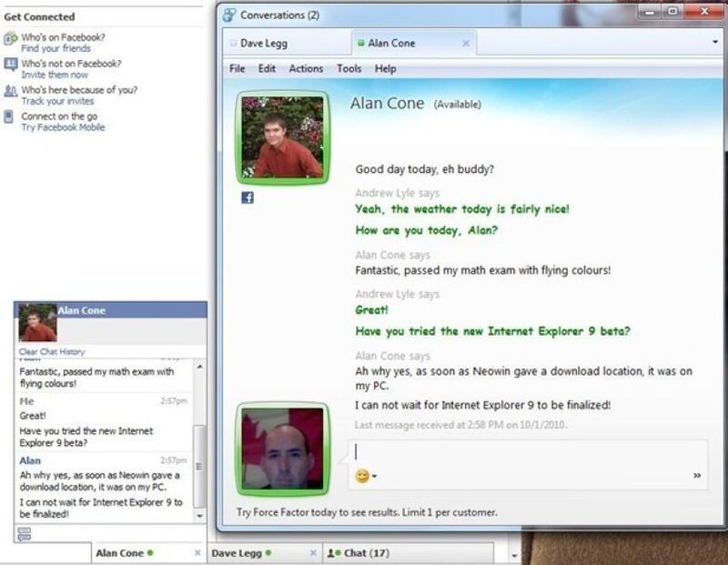Click the Facebook chat scrollbar thumb
728x565 pixels.
click(x=199, y=466)
